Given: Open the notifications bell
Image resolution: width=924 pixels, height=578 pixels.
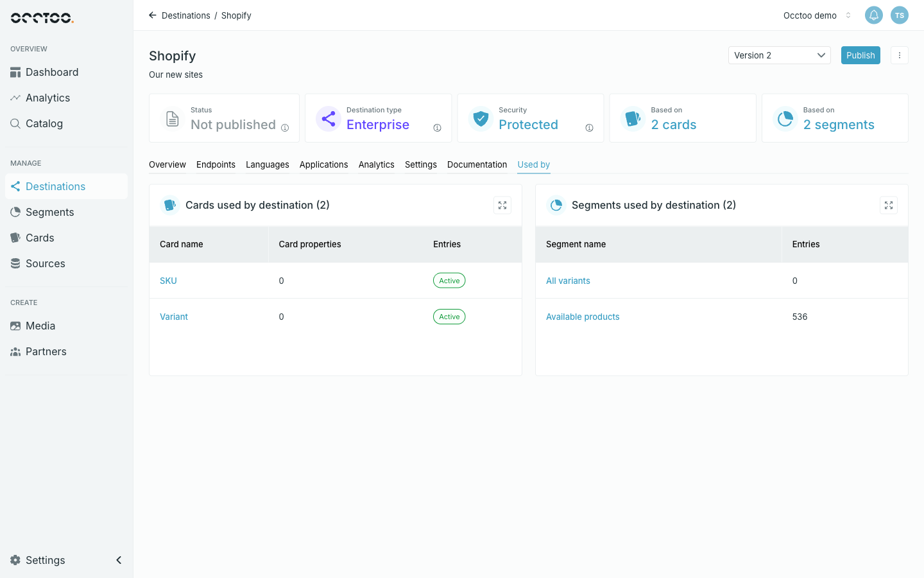Looking at the screenshot, I should coord(874,15).
